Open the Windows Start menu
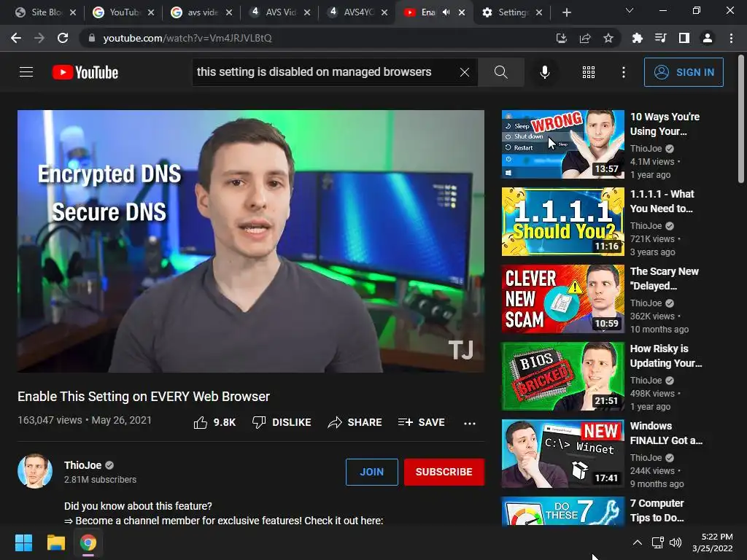The width and height of the screenshot is (747, 560). (x=23, y=542)
